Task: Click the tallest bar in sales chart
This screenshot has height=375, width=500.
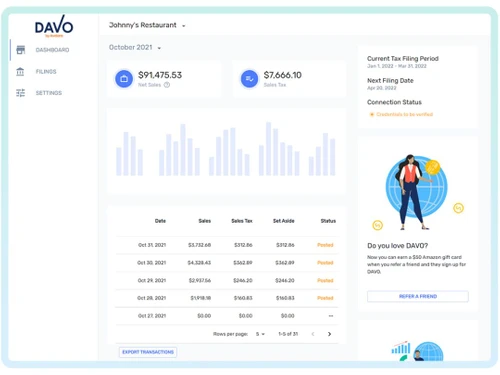Action: [268, 149]
